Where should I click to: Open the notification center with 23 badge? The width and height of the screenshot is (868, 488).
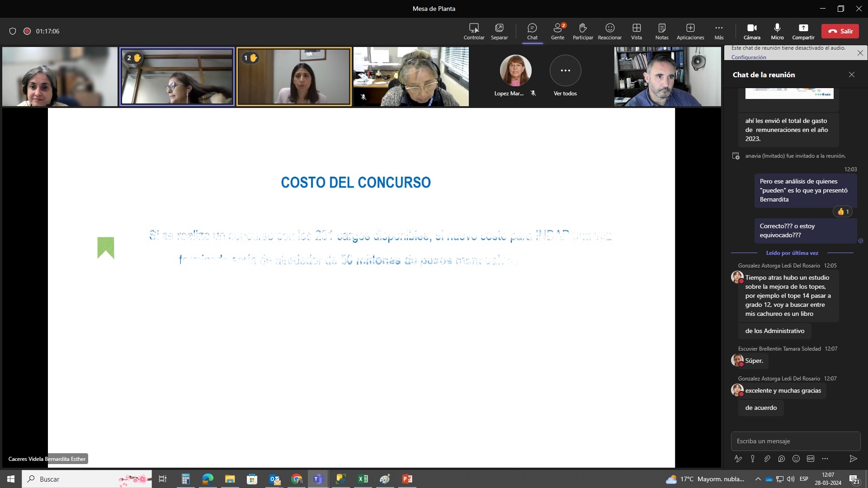tap(854, 479)
